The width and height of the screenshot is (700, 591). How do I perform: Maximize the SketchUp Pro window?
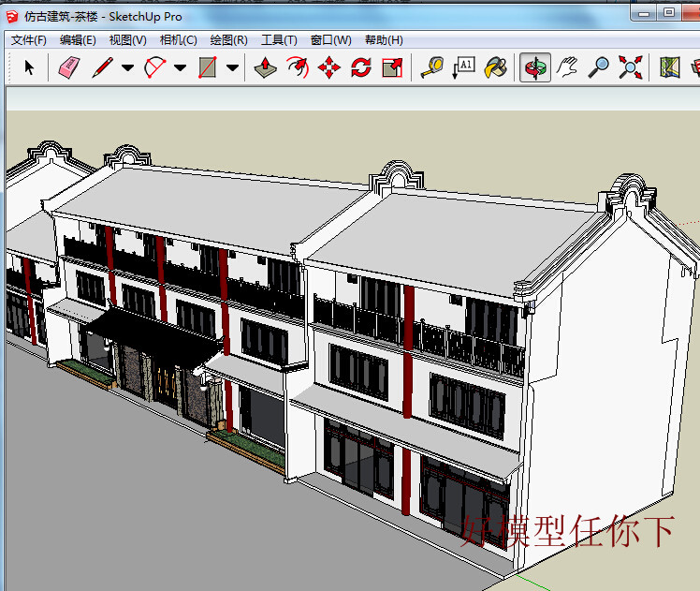point(669,13)
